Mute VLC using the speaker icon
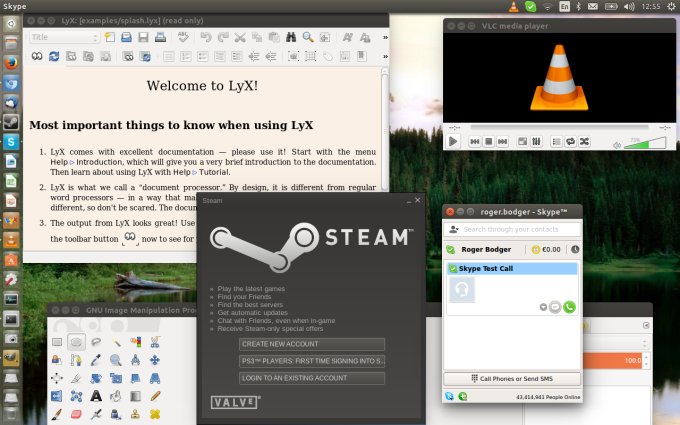The width and height of the screenshot is (680, 425). coord(617,143)
